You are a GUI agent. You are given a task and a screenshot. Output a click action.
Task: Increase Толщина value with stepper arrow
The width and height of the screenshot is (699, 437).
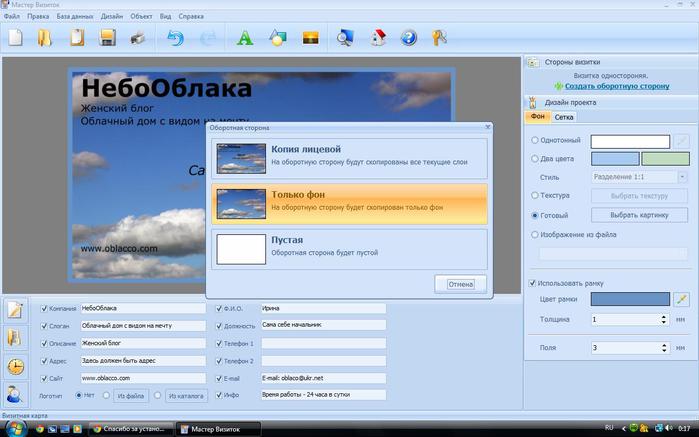coord(664,316)
